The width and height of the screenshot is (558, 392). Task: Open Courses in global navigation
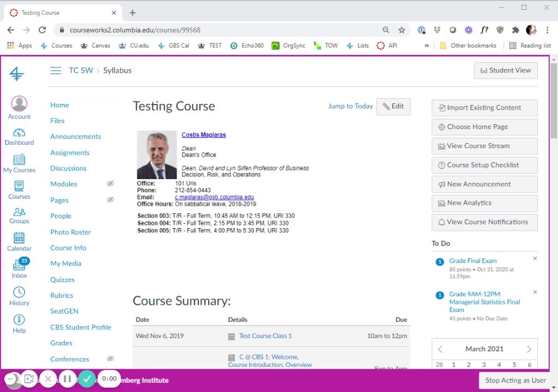tap(19, 190)
